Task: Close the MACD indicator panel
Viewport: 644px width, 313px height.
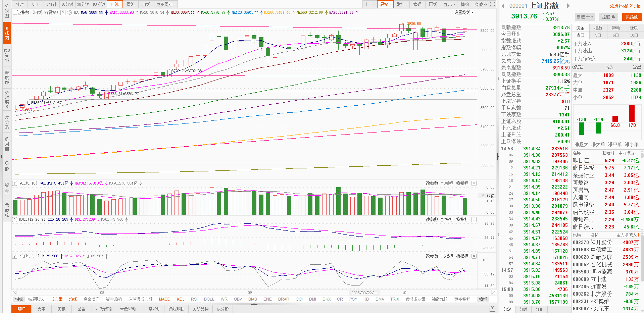Action: click(x=474, y=219)
